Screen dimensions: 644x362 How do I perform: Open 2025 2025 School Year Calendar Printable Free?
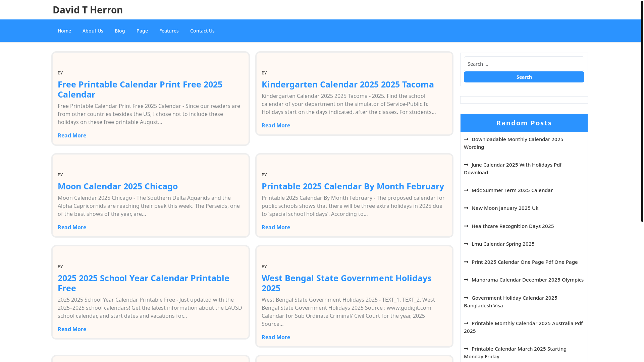click(144, 283)
